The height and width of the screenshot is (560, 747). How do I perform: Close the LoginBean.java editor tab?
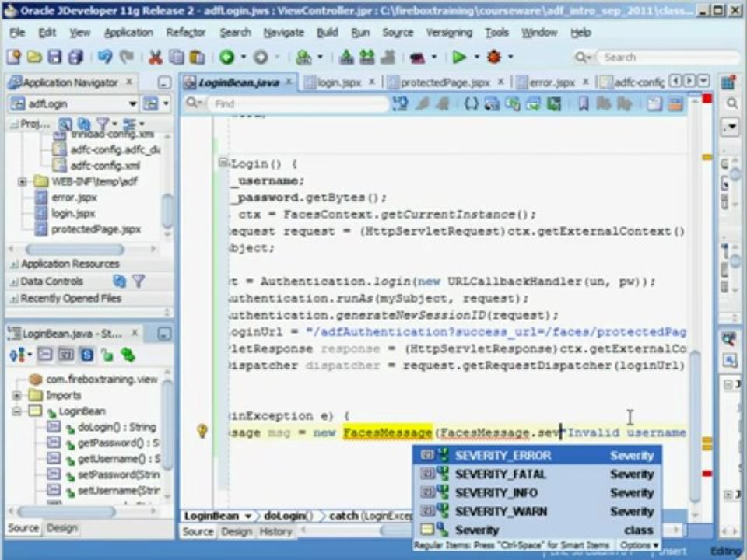(x=289, y=82)
